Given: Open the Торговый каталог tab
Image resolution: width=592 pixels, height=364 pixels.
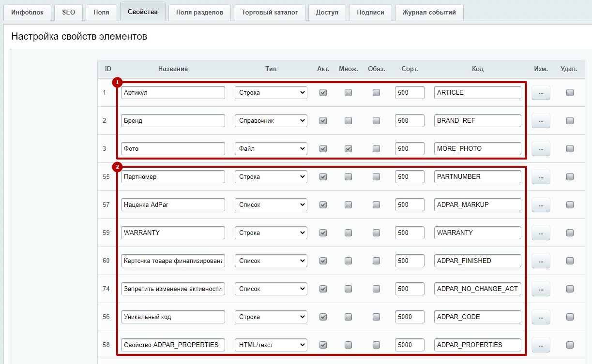Looking at the screenshot, I should (270, 13).
